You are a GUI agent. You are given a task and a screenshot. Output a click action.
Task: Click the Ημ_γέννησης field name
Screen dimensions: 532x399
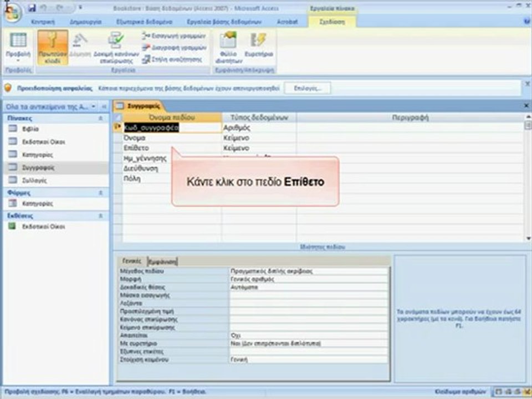click(145, 158)
